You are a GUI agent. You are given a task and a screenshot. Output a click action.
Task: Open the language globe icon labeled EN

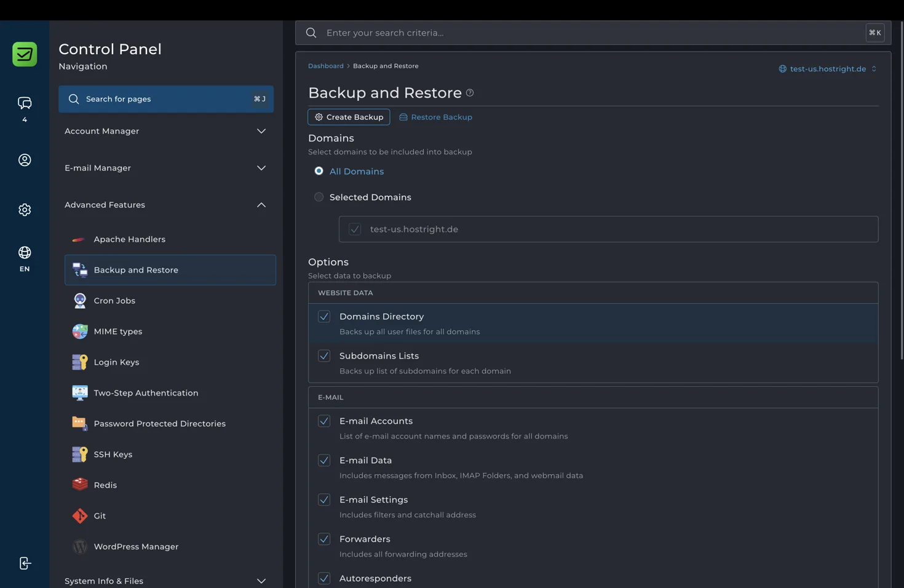(x=25, y=253)
